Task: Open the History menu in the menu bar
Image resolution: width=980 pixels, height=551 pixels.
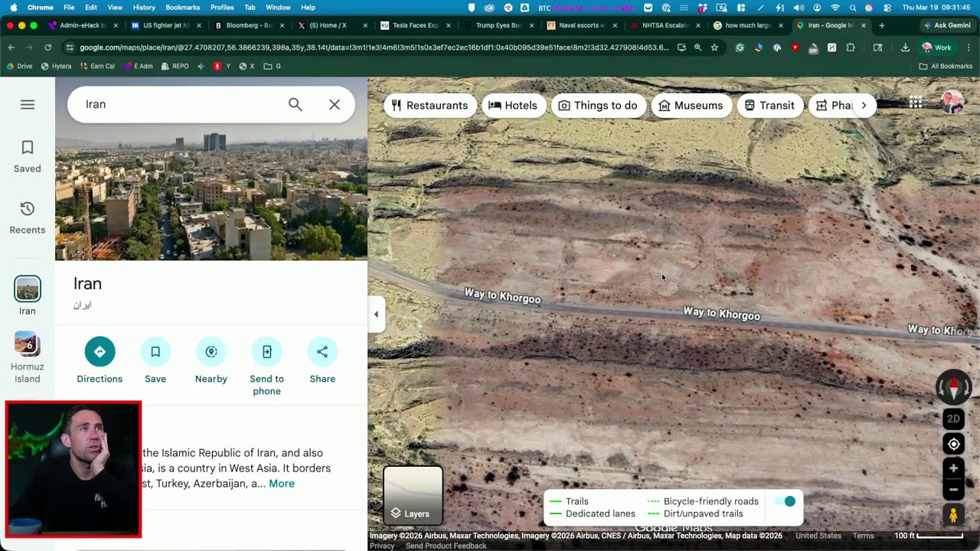Action: point(144,8)
